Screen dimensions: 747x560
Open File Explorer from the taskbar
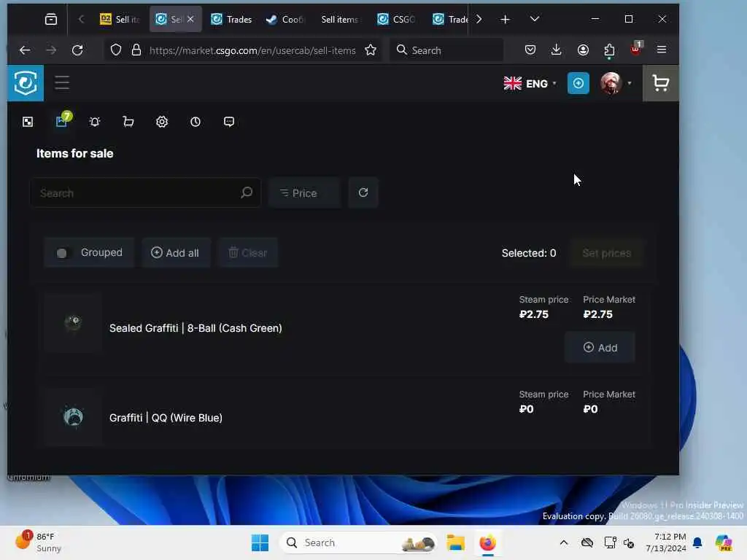click(455, 542)
